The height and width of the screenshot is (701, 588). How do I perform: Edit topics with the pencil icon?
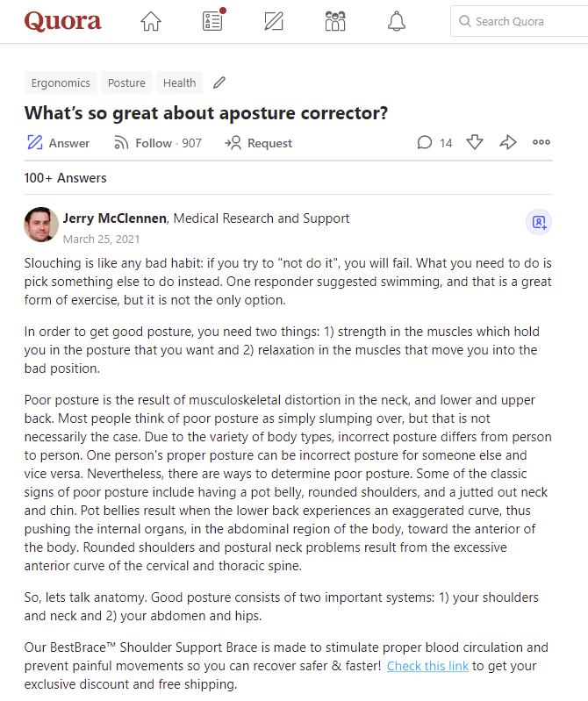[x=219, y=82]
